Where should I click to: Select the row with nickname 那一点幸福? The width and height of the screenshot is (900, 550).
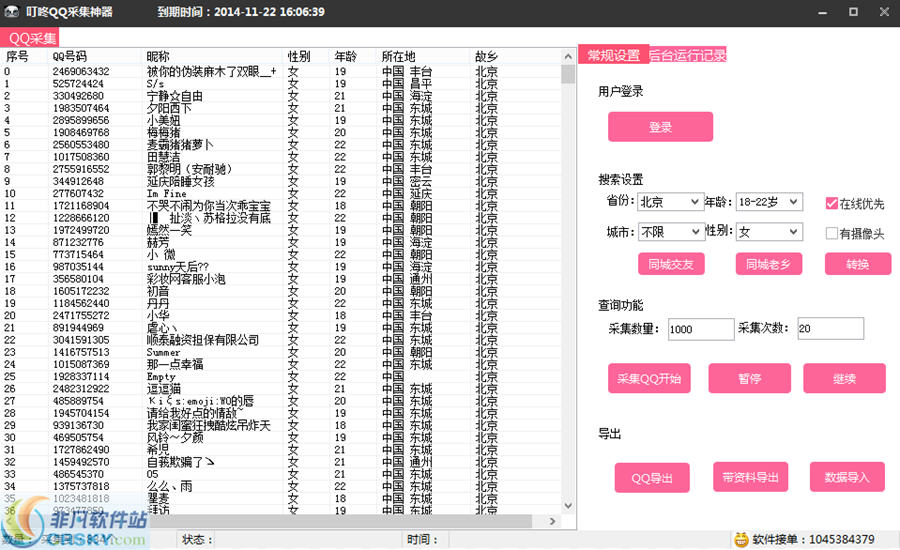281,364
